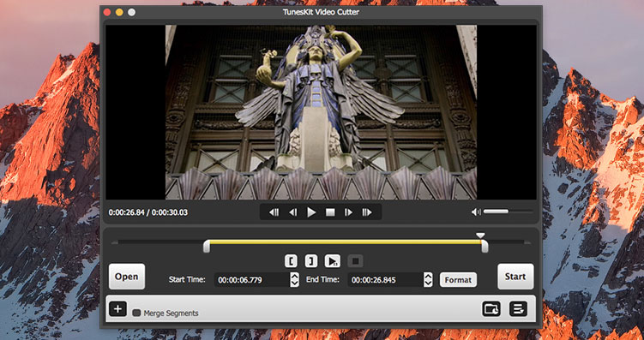Click the Start Time input field
644x340 pixels.
(252, 280)
